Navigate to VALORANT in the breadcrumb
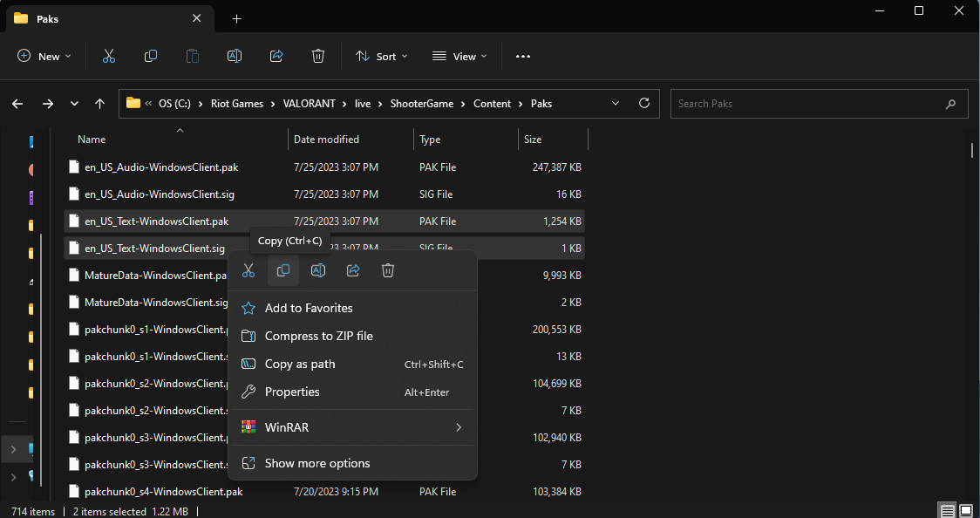Screen dimensions: 980x518 (x=309, y=104)
